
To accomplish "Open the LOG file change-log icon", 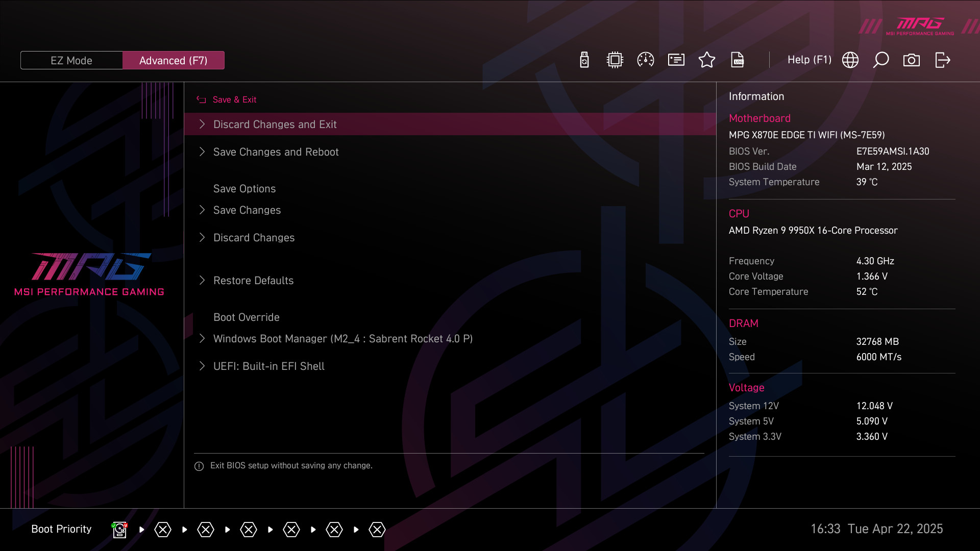I will click(x=738, y=60).
